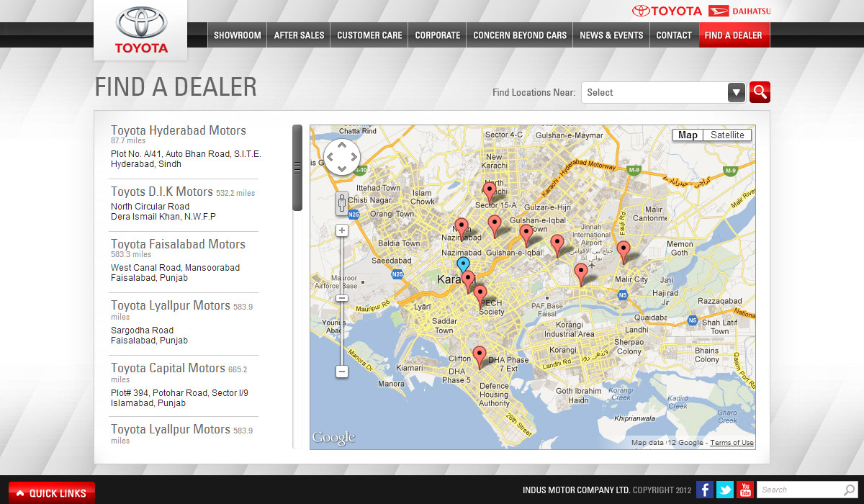Click the red marker at Sector 15-A
The image size is (864, 504).
[x=489, y=193]
